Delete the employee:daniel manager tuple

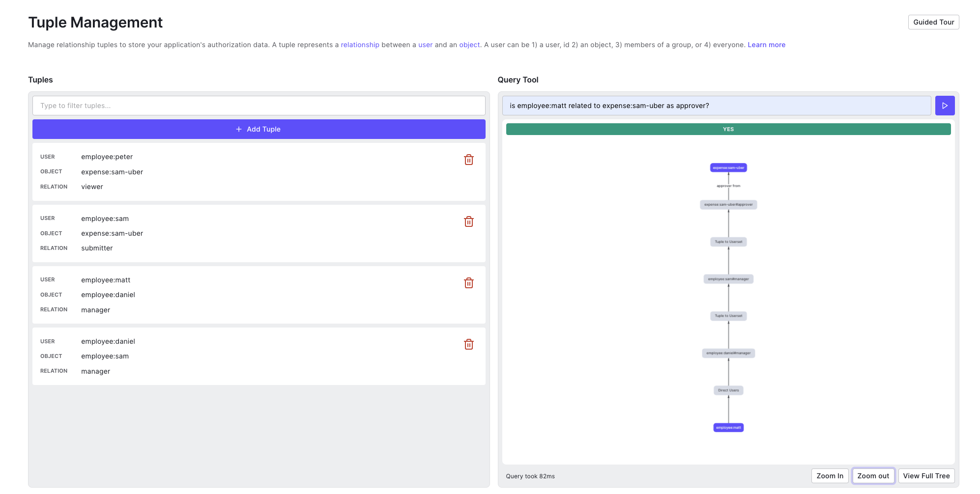pyautogui.click(x=469, y=344)
